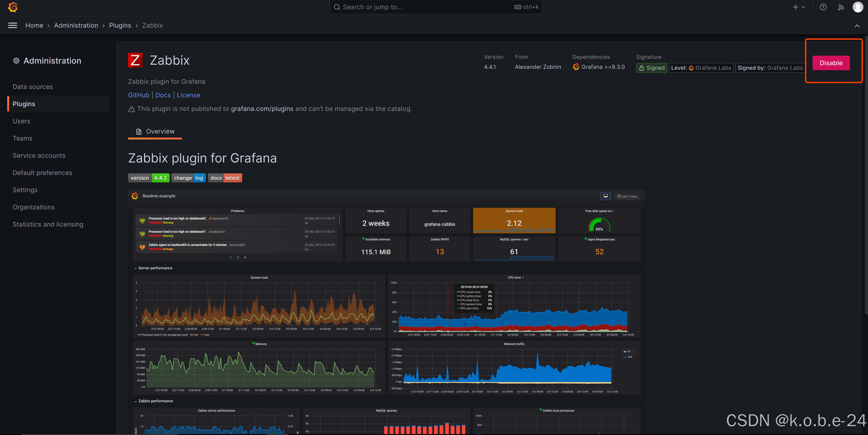Open the hamburger navigation menu
The image size is (868, 435).
[x=12, y=25]
